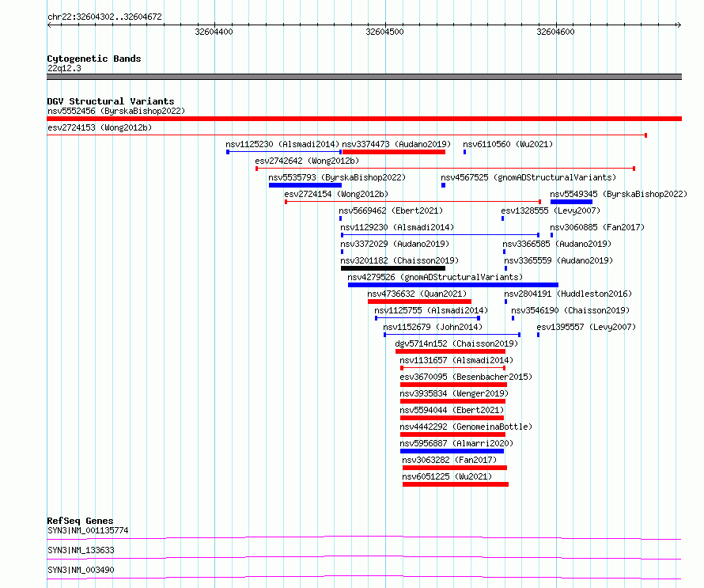The width and height of the screenshot is (704, 588).
Task: Click the 32604600 ruler position
Action: click(555, 32)
